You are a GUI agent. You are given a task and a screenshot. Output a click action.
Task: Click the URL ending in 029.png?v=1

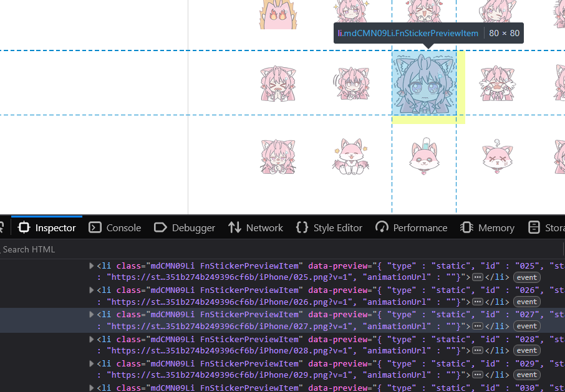pyautogui.click(x=229, y=375)
